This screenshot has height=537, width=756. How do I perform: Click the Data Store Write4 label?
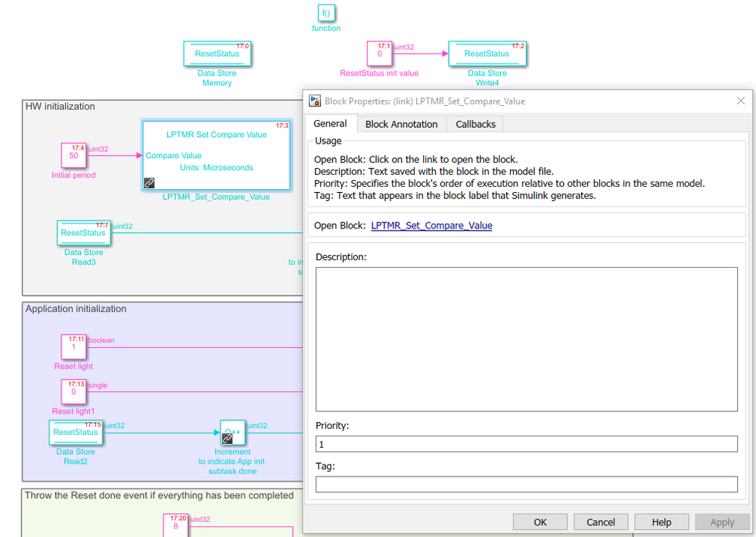[x=487, y=78]
